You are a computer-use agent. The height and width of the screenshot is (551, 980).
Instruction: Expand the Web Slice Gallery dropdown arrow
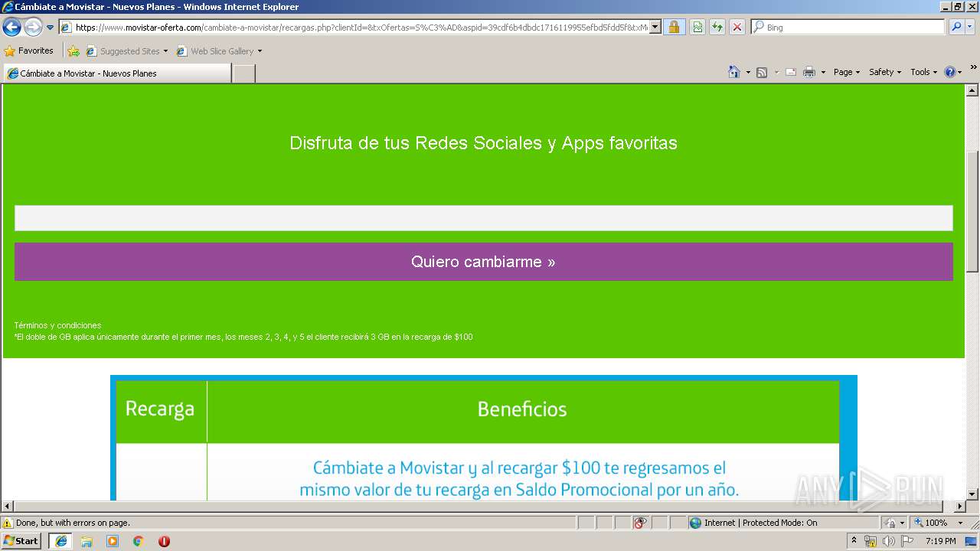[260, 51]
